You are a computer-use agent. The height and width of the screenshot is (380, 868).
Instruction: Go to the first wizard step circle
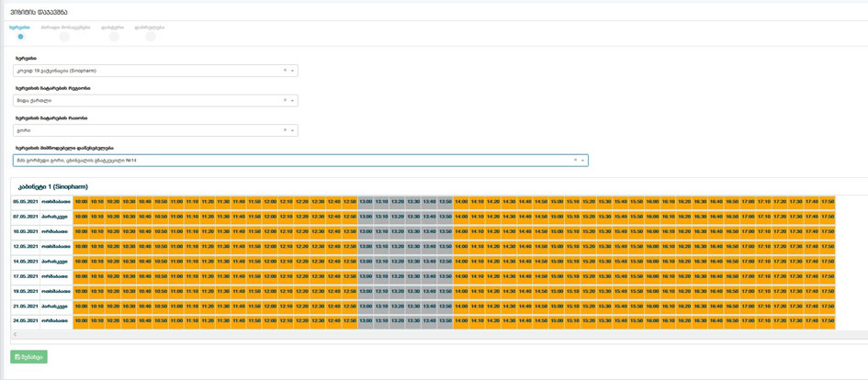point(21,37)
